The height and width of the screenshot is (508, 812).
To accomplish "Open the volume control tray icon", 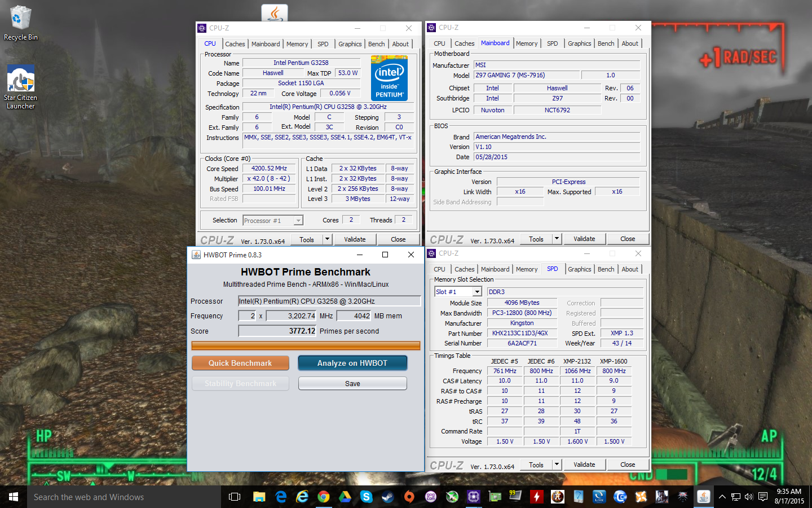I will point(749,497).
